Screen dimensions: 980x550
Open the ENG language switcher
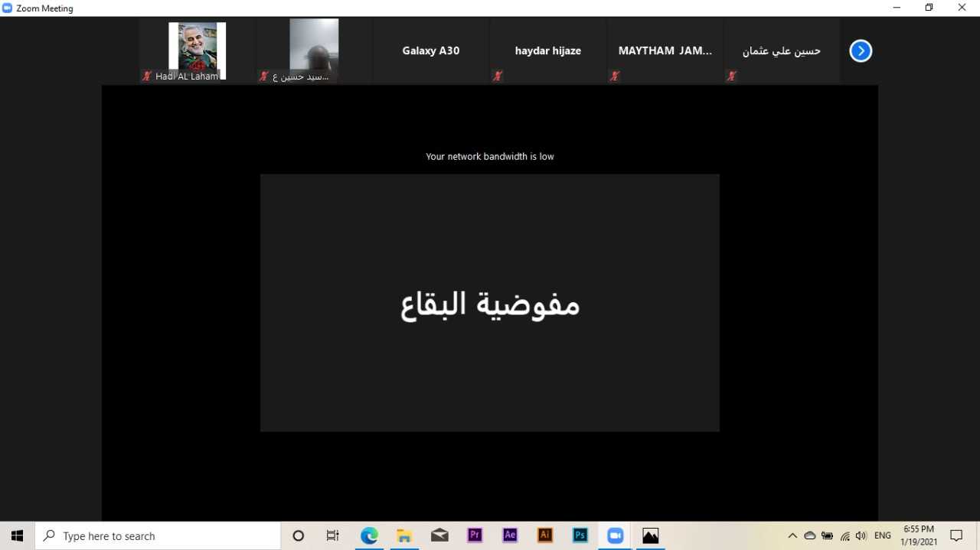(883, 535)
